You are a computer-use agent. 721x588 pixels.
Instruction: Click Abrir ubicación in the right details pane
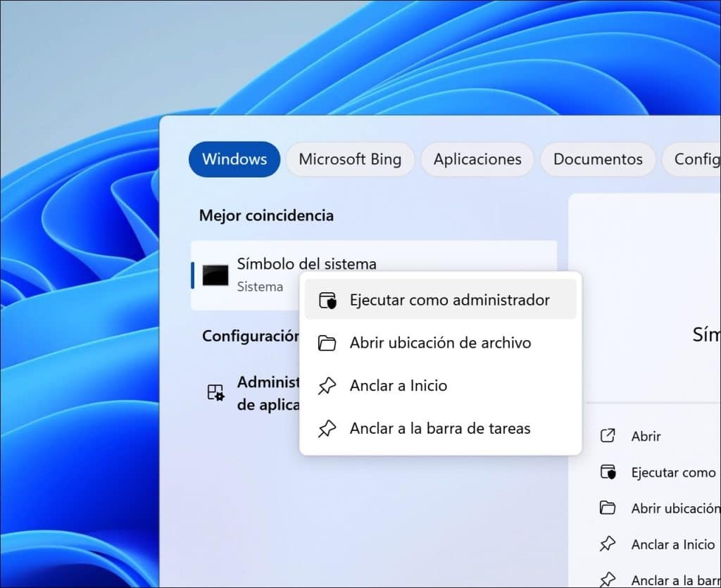[675, 508]
